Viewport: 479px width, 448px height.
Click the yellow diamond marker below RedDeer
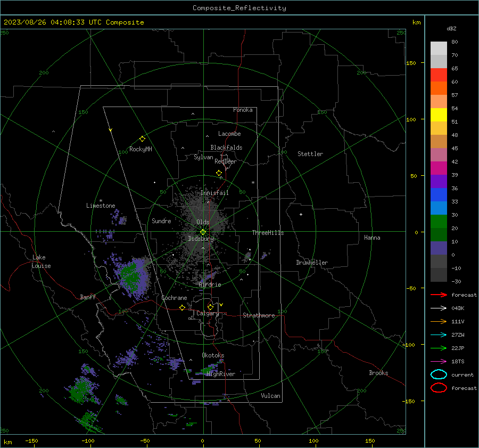[219, 173]
